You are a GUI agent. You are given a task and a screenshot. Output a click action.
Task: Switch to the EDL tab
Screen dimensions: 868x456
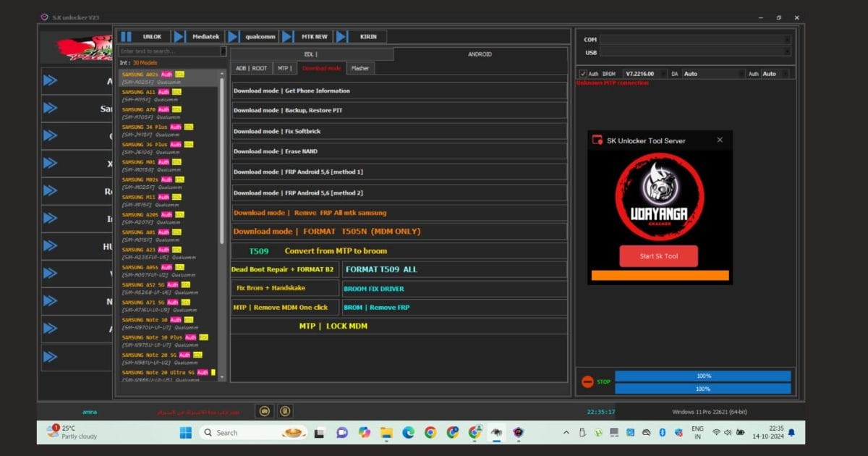312,54
